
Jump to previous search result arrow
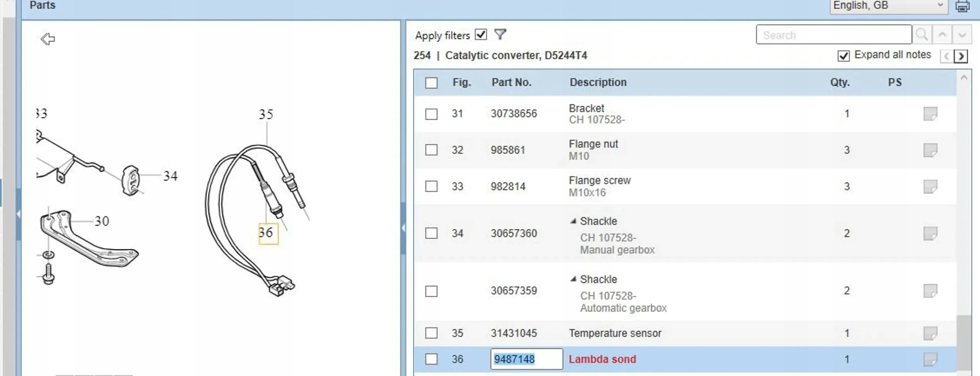click(942, 35)
